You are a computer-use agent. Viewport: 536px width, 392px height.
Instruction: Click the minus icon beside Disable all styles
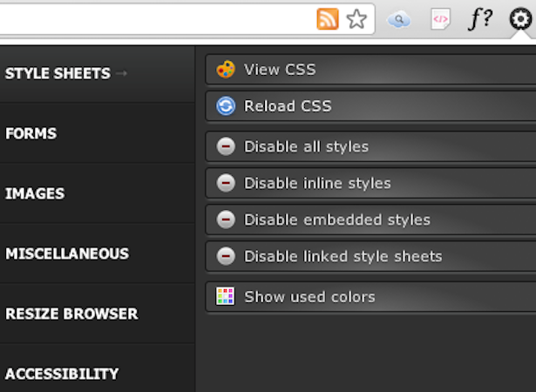click(226, 146)
